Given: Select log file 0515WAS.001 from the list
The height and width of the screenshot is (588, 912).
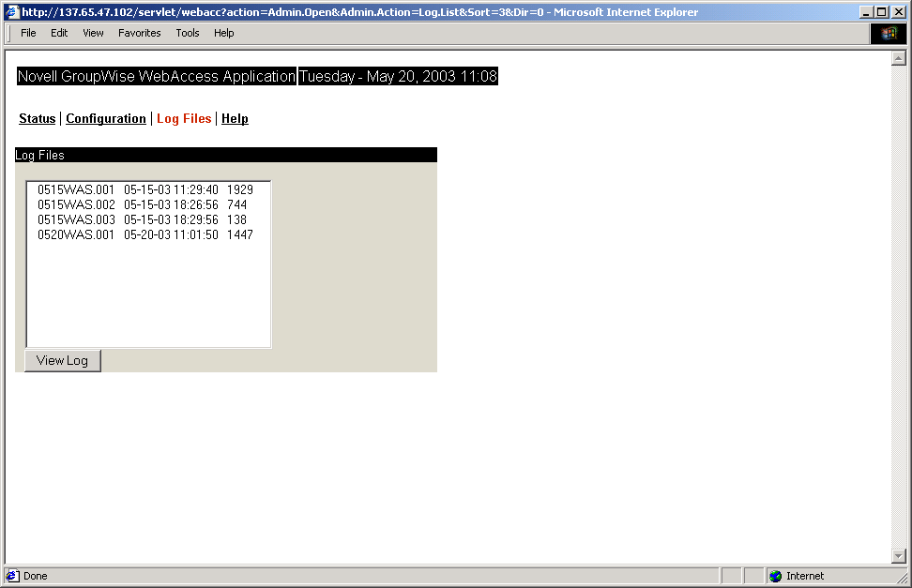Looking at the screenshot, I should point(137,189).
